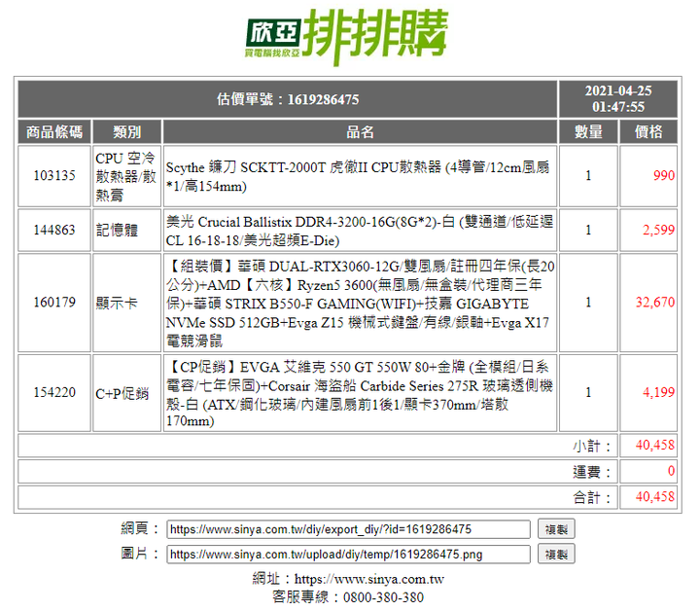Click the quantity 1 in the 160179 row
Image resolution: width=700 pixels, height=611 pixels.
[588, 303]
